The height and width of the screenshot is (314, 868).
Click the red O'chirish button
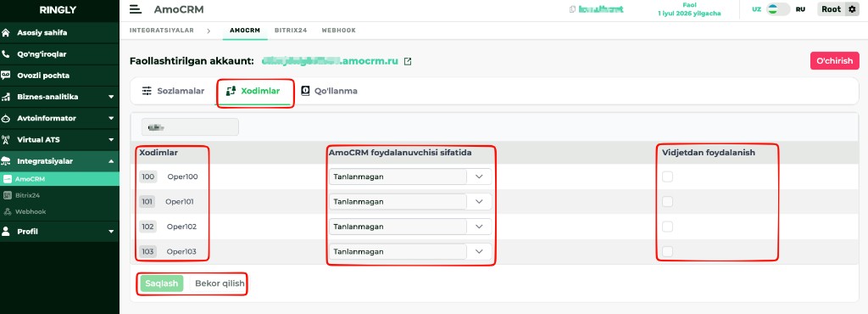click(x=835, y=61)
